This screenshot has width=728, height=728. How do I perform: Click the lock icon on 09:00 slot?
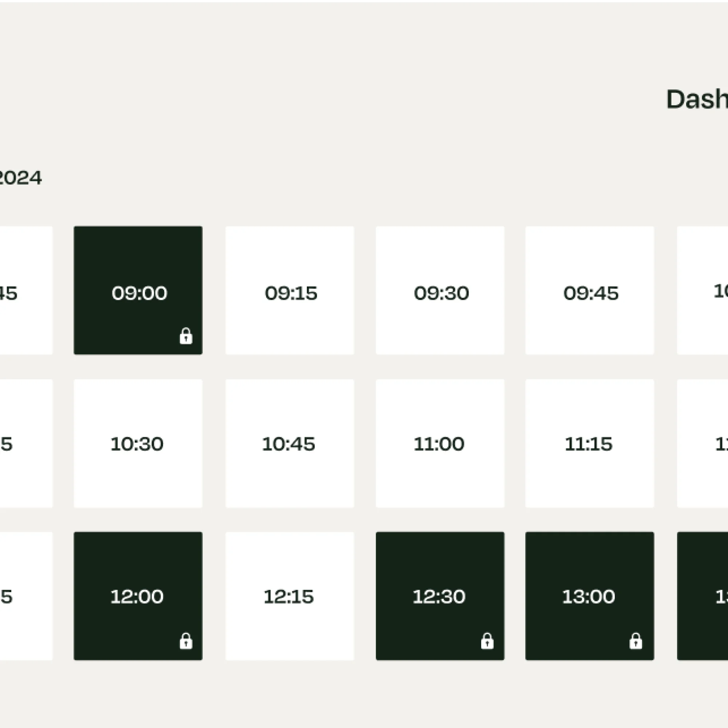(x=186, y=336)
